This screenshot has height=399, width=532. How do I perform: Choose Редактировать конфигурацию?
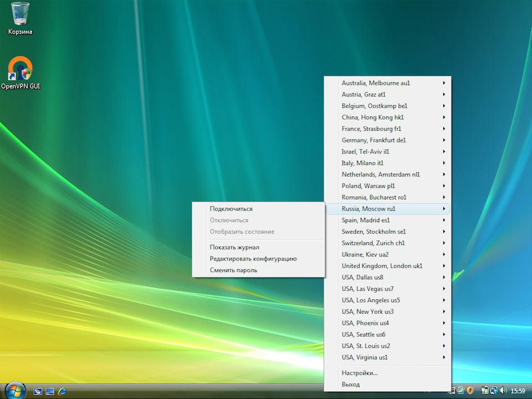pyautogui.click(x=259, y=259)
